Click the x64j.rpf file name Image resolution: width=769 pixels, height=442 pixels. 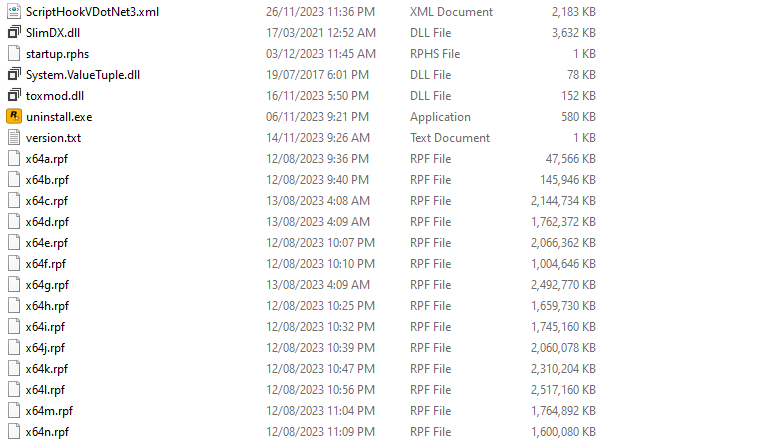(45, 348)
